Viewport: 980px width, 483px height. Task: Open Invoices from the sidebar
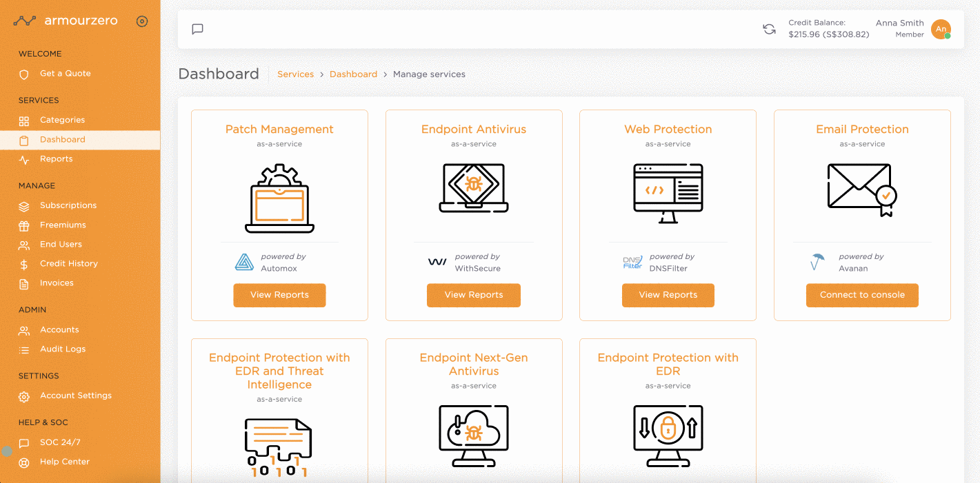coord(57,282)
